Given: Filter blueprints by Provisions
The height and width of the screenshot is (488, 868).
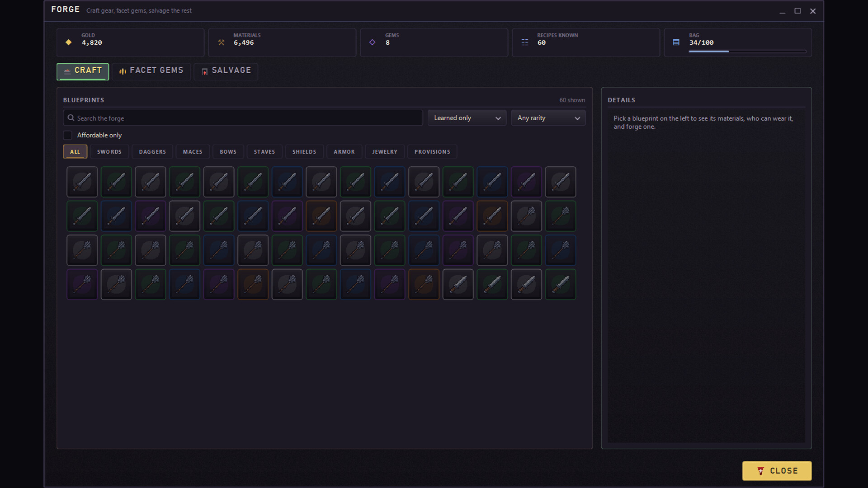Looking at the screenshot, I should [432, 152].
